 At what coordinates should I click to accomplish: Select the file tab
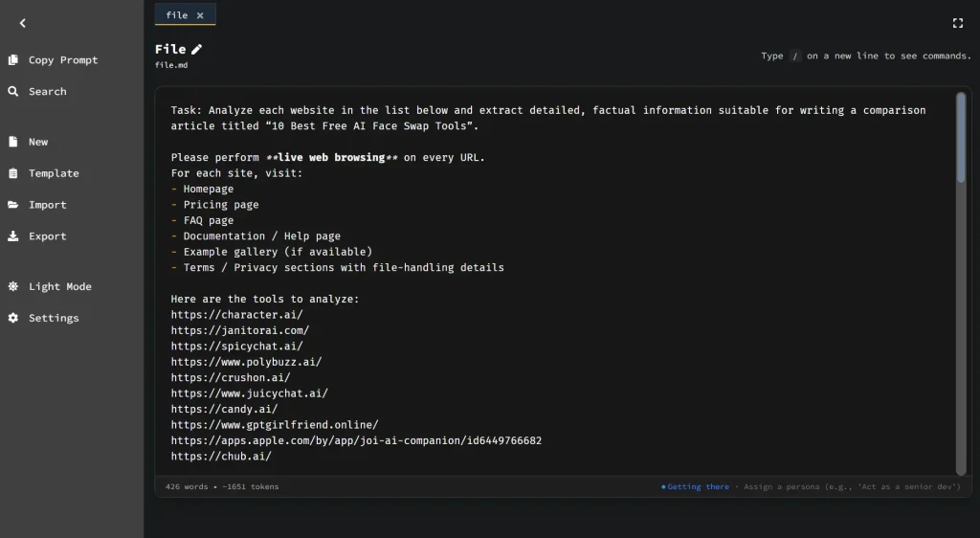point(185,14)
